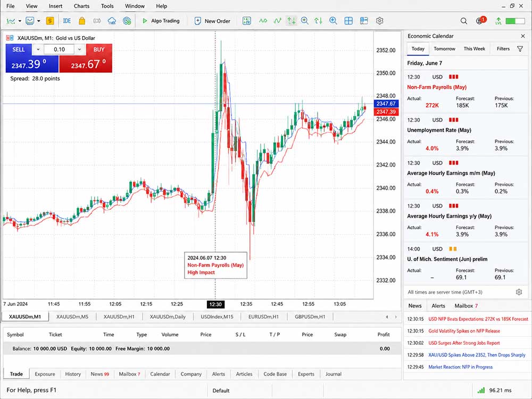This screenshot has height=399, width=532.
Task: Click the 12:30 timeline event marker
Action: (x=215, y=304)
